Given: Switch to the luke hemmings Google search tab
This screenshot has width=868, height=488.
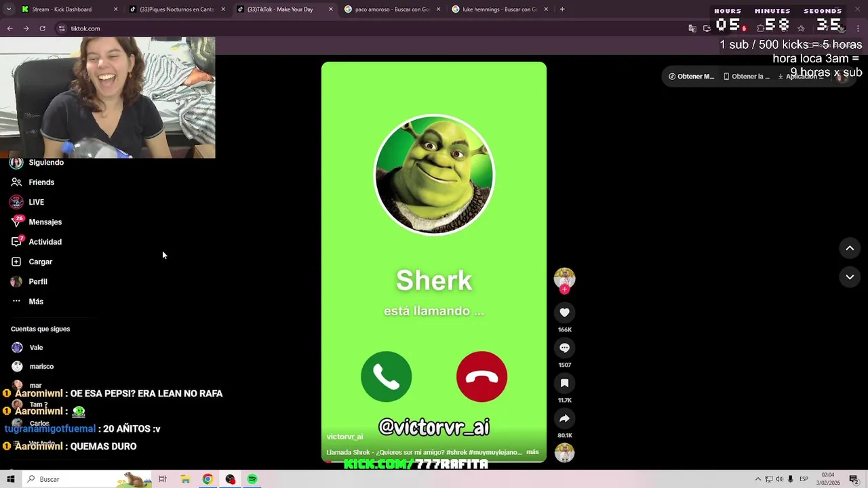Looking at the screenshot, I should pos(500,9).
